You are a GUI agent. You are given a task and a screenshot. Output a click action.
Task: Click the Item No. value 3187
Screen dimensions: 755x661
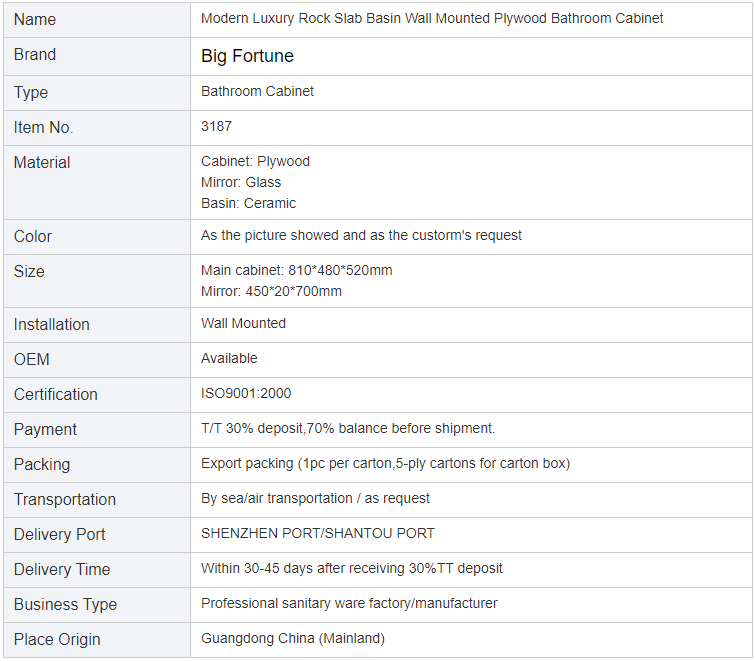click(216, 126)
